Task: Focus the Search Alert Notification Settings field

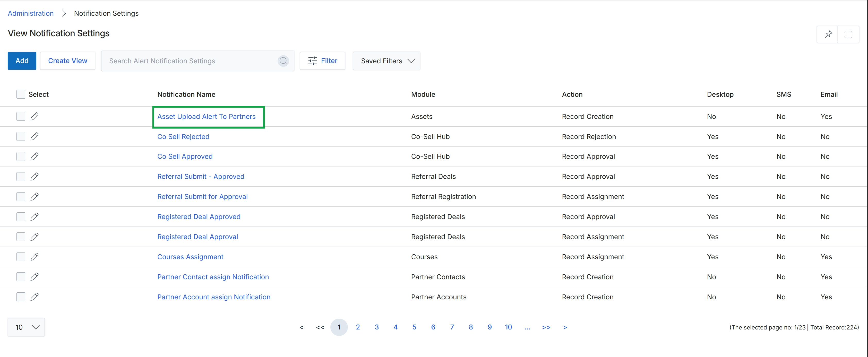Action: tap(197, 61)
